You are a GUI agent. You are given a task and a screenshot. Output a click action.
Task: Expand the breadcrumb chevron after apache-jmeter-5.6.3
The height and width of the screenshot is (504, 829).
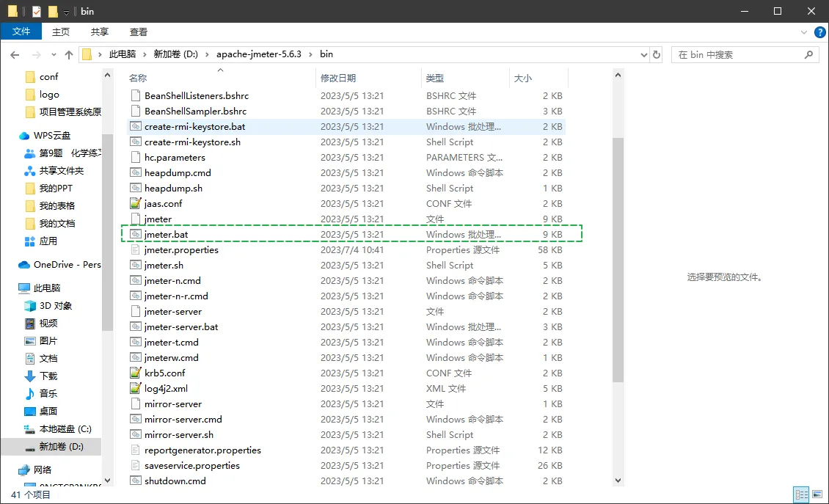tap(310, 54)
